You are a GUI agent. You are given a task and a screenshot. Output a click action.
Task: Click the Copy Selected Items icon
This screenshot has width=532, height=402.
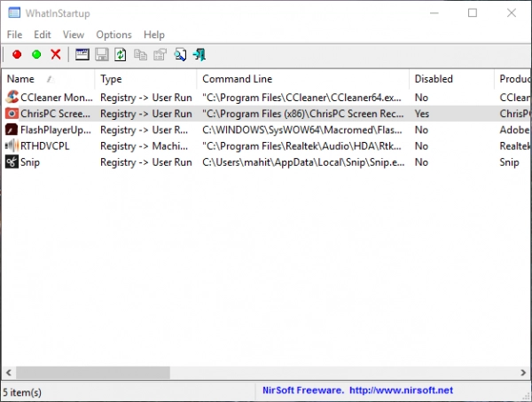tap(140, 55)
